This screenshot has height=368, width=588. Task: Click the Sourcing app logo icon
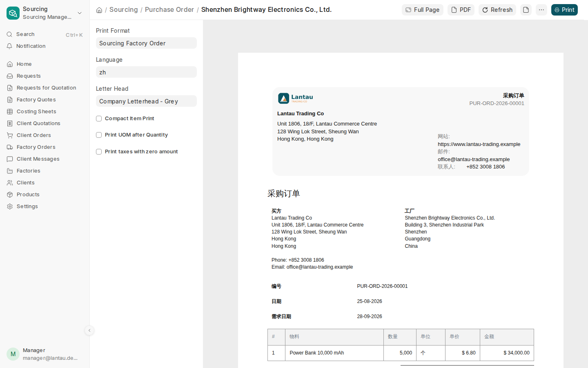click(x=13, y=13)
